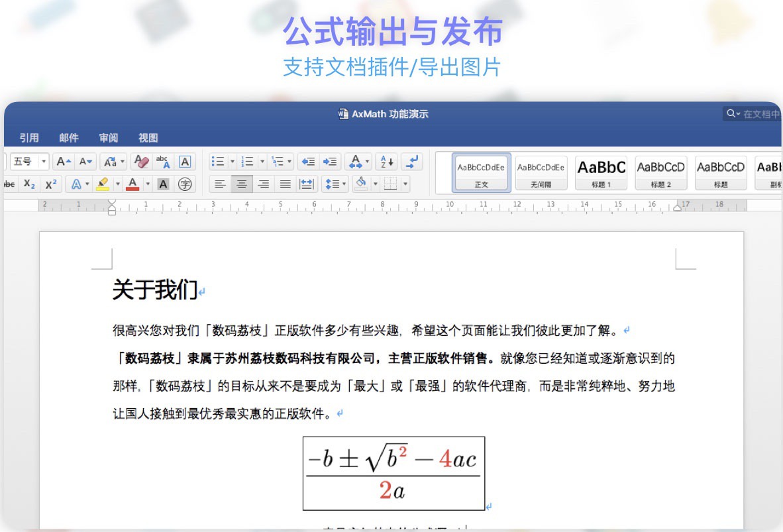783x532 pixels.
Task: Click the sort A-Z icon
Action: click(x=386, y=162)
